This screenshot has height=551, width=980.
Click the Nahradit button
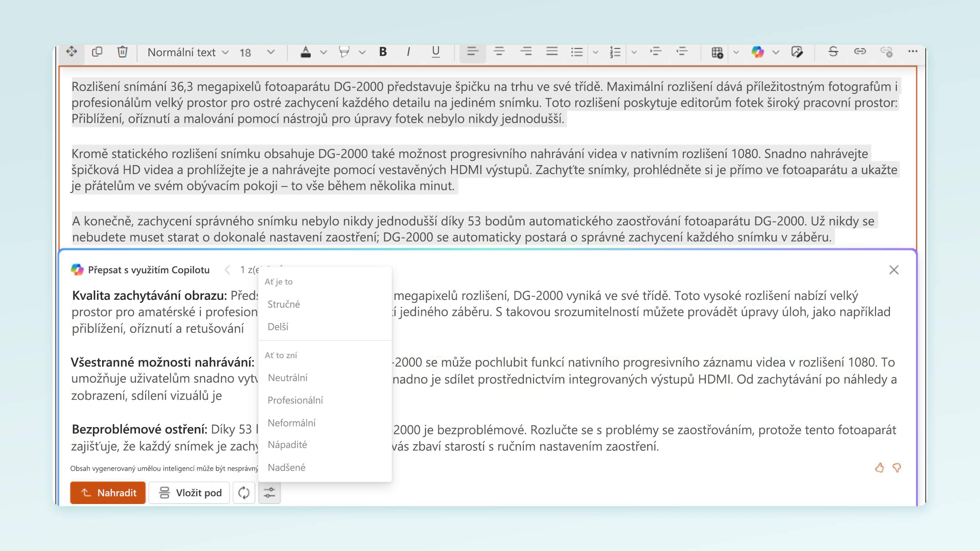click(108, 493)
